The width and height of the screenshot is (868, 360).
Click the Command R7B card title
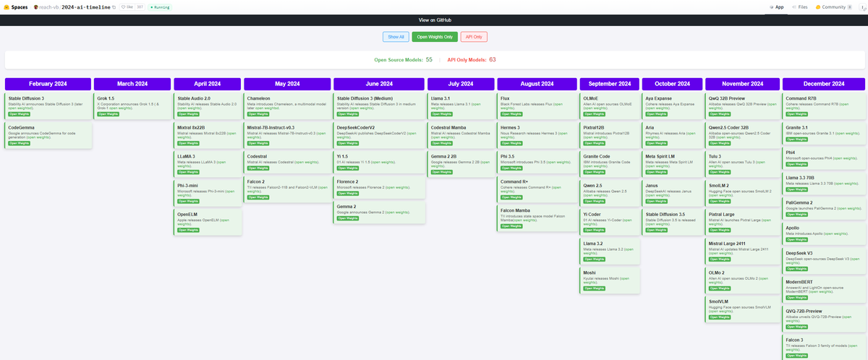[x=802, y=98]
